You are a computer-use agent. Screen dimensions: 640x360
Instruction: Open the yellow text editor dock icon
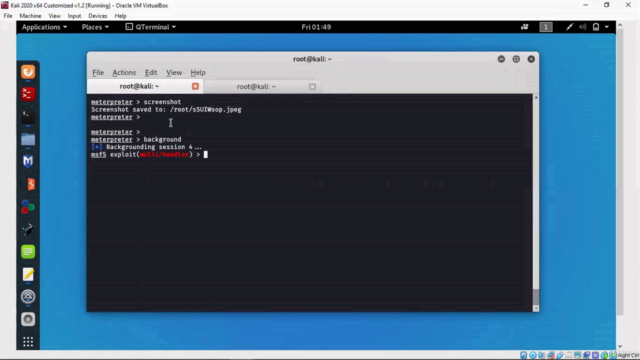tap(28, 274)
